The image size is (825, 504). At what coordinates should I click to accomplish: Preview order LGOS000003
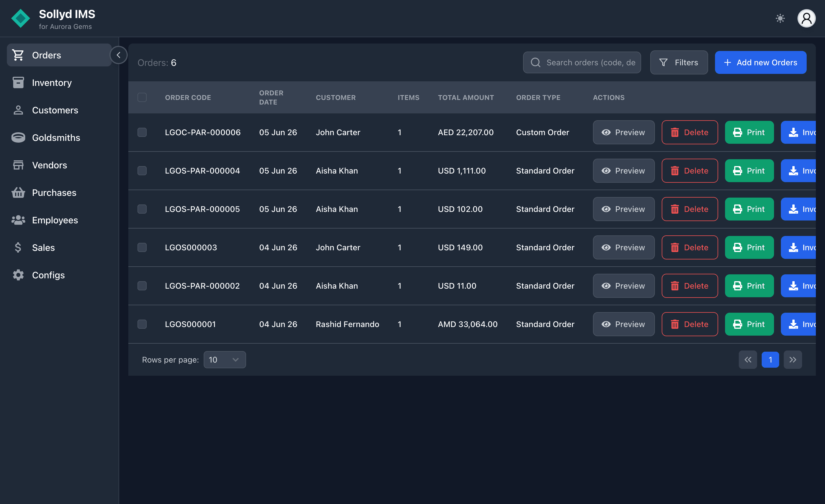[623, 248]
